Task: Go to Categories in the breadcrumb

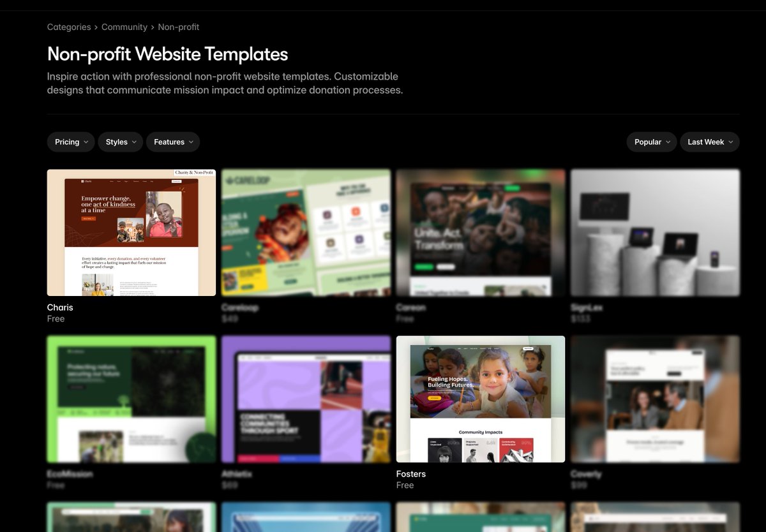Action: click(x=69, y=27)
